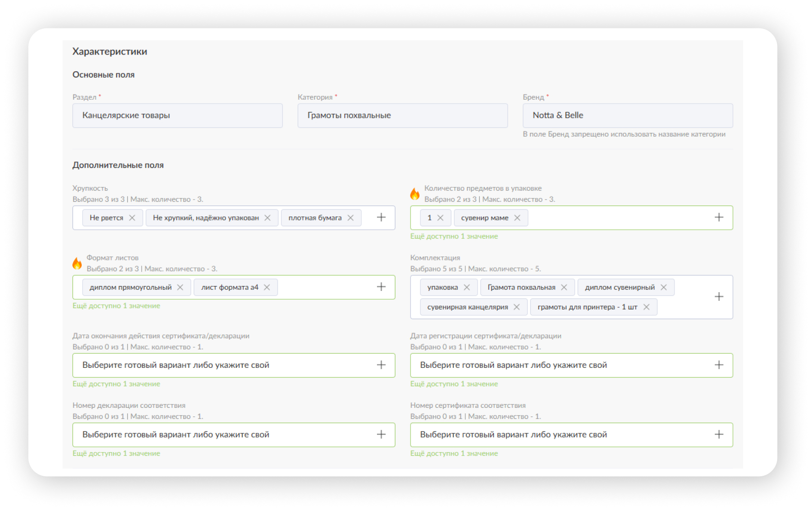The height and width of the screenshot is (511, 812).
Task: Click plus icon in Формат листов field
Action: 381,287
